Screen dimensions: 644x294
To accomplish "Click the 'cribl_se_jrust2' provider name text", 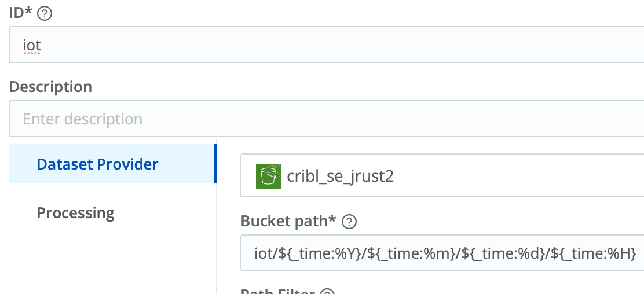I will 341,176.
